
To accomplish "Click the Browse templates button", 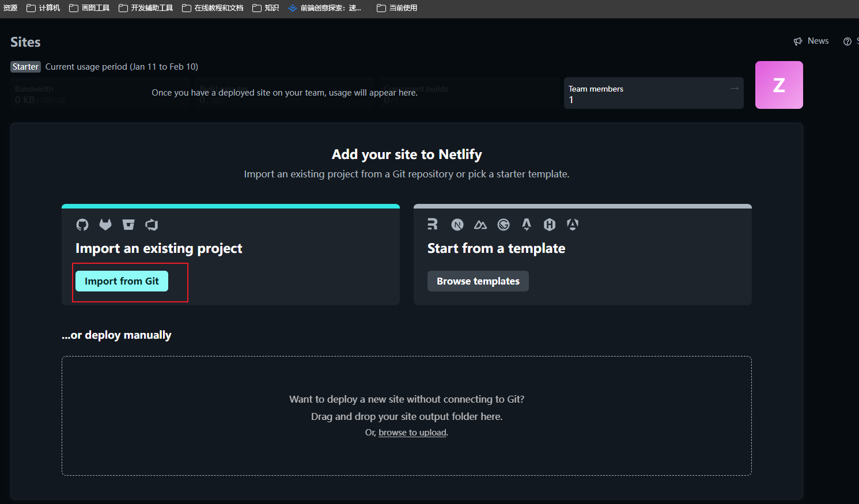I will 478,281.
